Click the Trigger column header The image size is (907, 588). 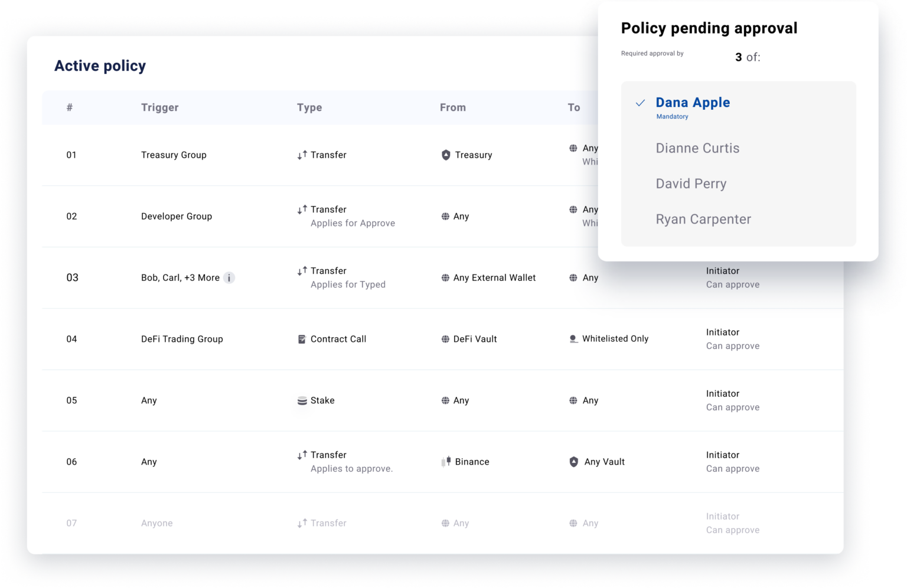159,107
